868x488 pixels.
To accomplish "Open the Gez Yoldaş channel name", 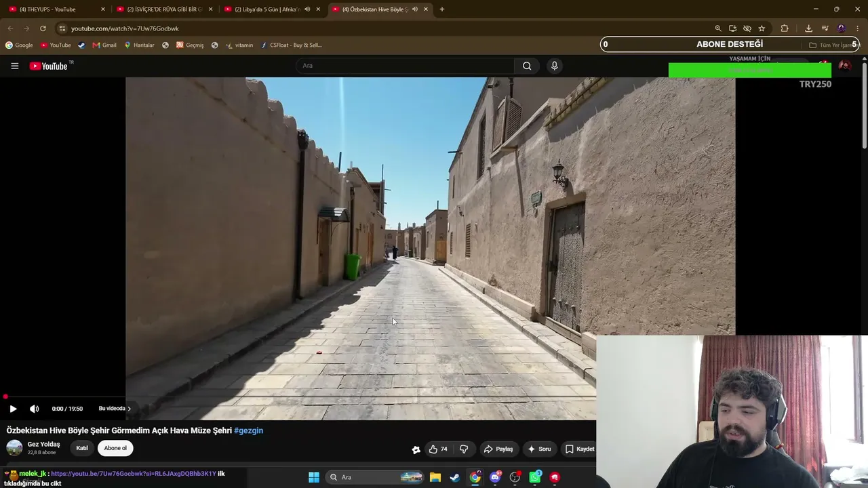I will coord(43,444).
